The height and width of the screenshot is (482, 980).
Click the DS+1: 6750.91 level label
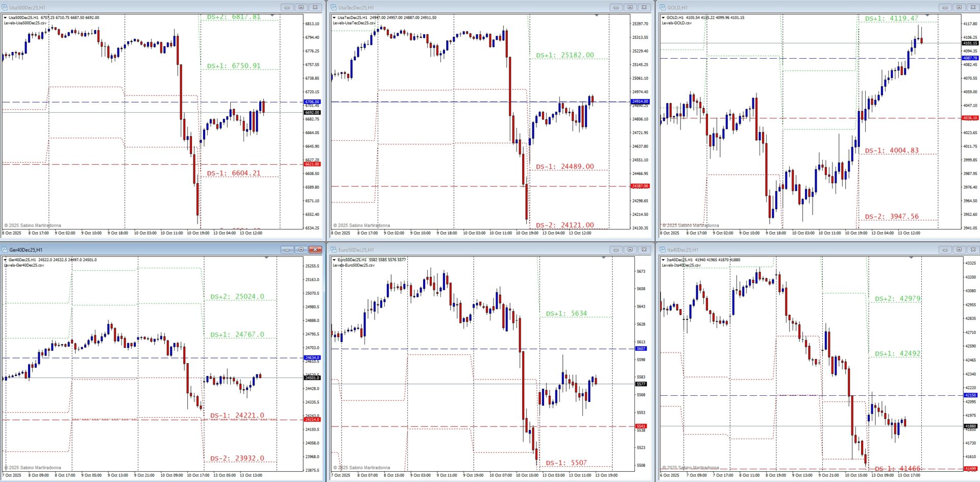tap(234, 66)
